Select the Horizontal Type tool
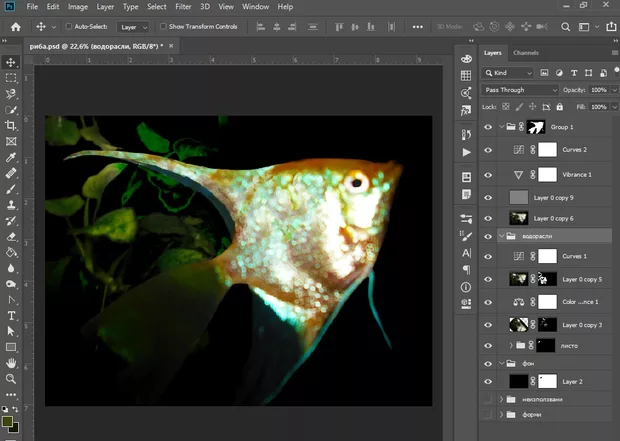This screenshot has width=620, height=441. pyautogui.click(x=11, y=314)
